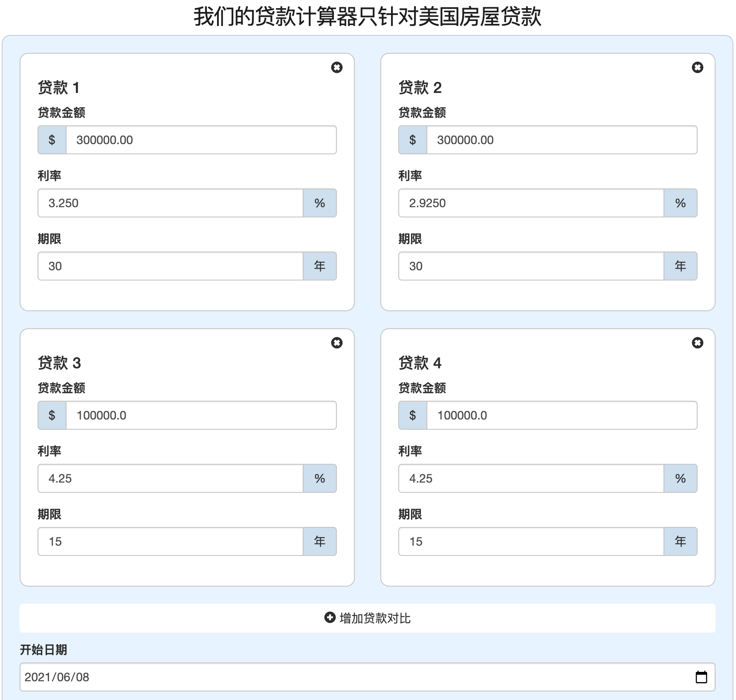This screenshot has width=736, height=700.
Task: Focus the 贷款 1 interest rate field
Action: click(x=171, y=203)
